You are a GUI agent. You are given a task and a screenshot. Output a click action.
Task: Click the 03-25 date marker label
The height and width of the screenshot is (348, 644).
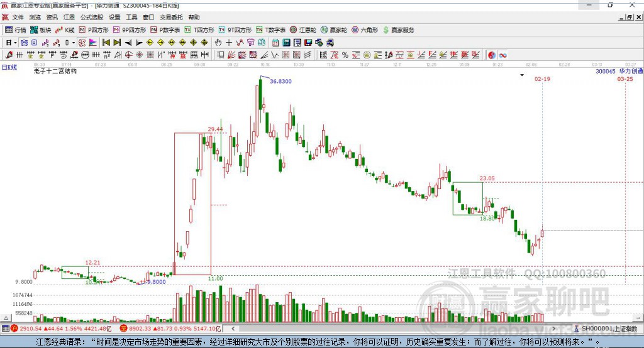click(x=625, y=79)
